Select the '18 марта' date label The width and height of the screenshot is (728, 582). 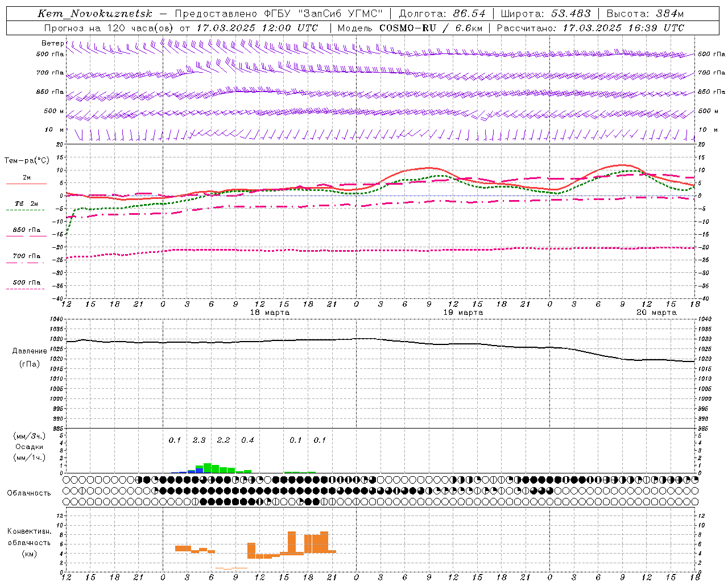(270, 313)
